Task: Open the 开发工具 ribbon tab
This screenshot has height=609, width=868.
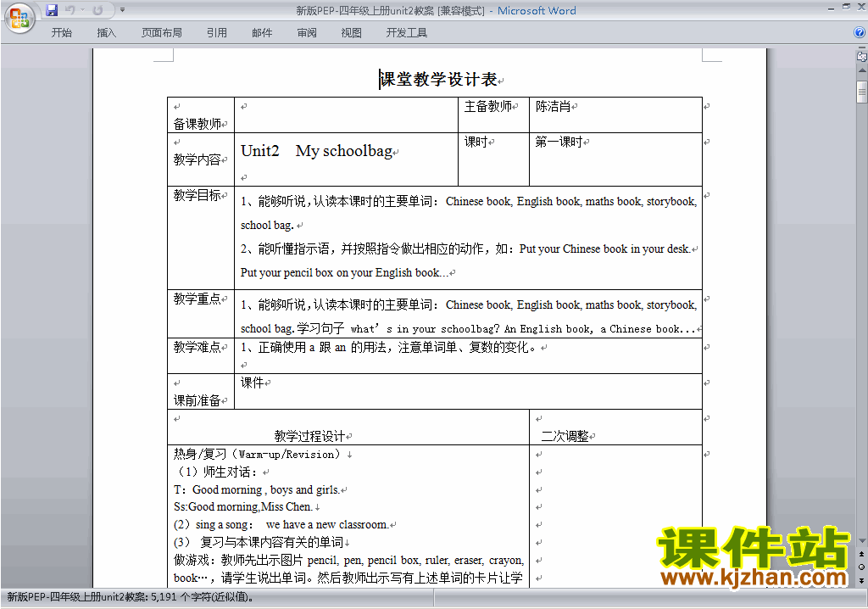Action: pos(406,33)
